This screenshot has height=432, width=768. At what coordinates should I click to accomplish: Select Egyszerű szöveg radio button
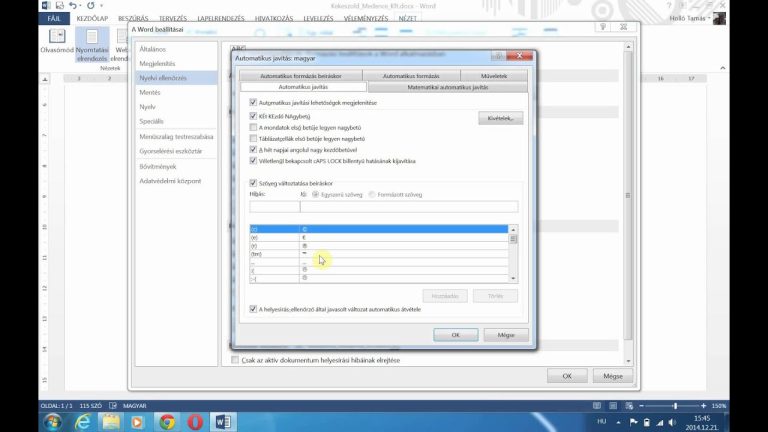pyautogui.click(x=315, y=194)
